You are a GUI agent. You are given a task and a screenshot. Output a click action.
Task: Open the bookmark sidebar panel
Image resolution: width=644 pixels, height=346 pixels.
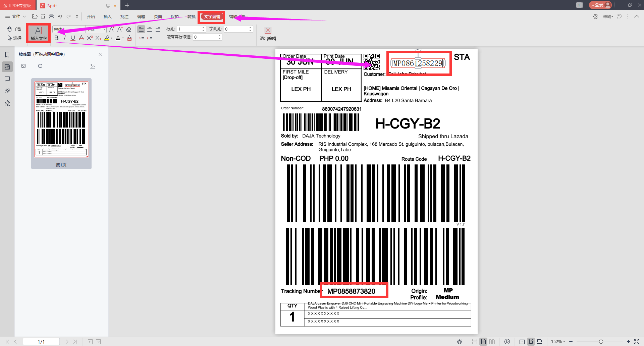(7, 55)
